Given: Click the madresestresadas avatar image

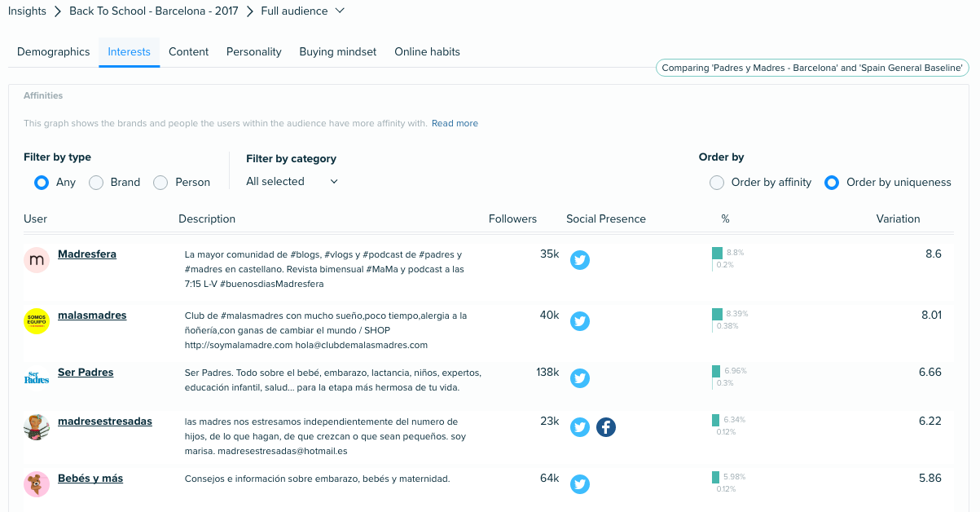Looking at the screenshot, I should [37, 427].
